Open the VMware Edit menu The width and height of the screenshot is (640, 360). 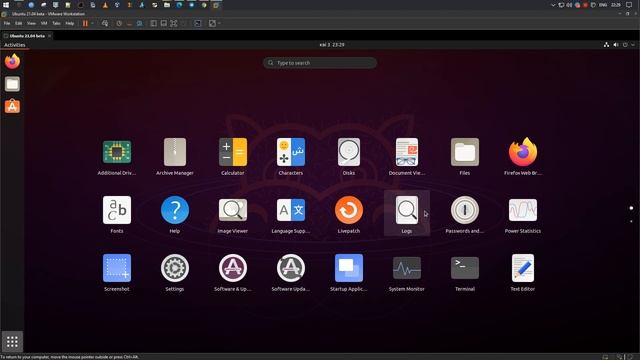click(x=19, y=23)
